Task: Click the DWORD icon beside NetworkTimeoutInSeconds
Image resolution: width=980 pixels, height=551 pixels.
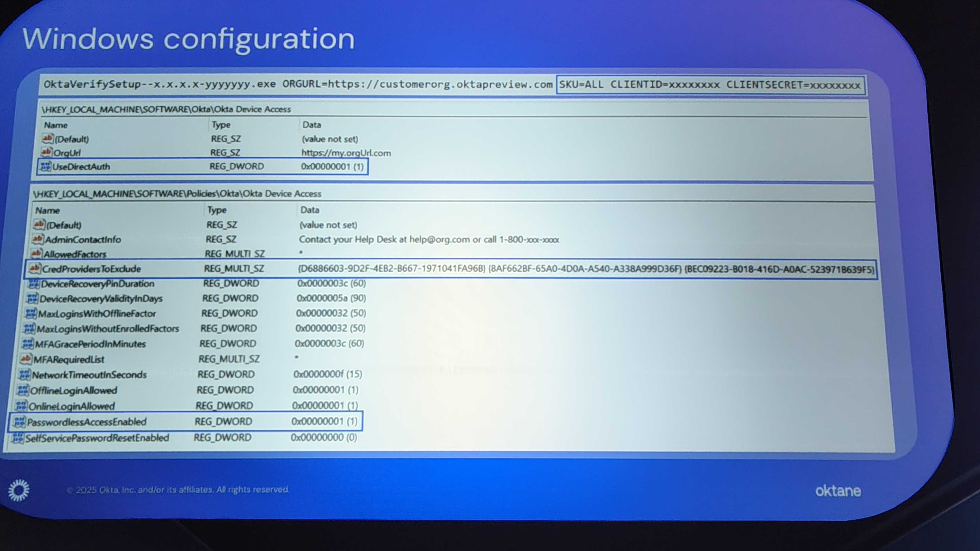Action: [25, 375]
